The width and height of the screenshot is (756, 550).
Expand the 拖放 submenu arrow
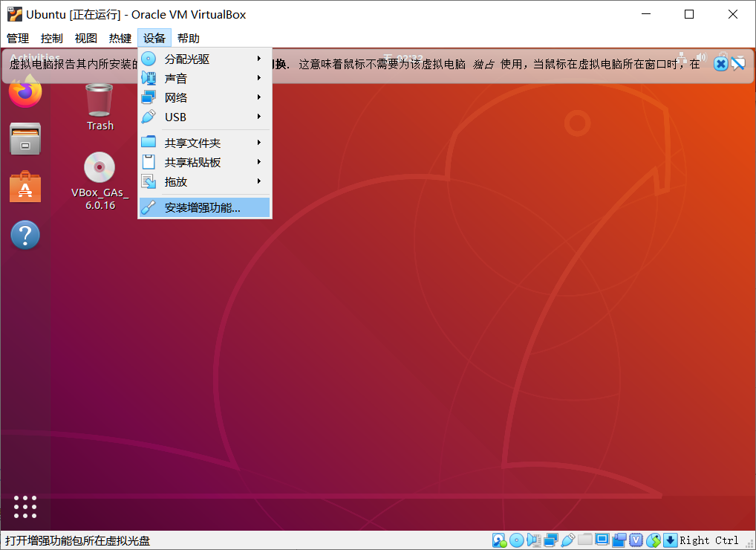(259, 181)
